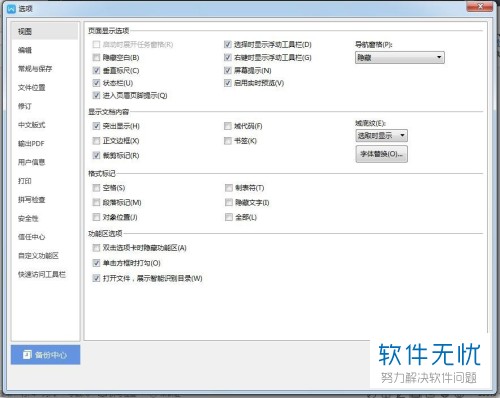Screen dimensions: 500x398
Task: Uncheck 垂直标尺(C) option
Action: pos(96,70)
